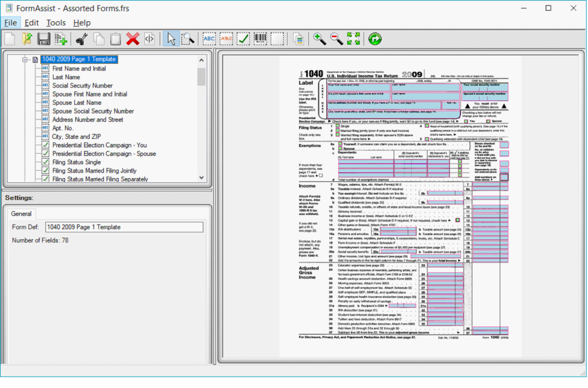The image size is (588, 388).
Task: Open the Edit menu
Action: click(x=31, y=22)
